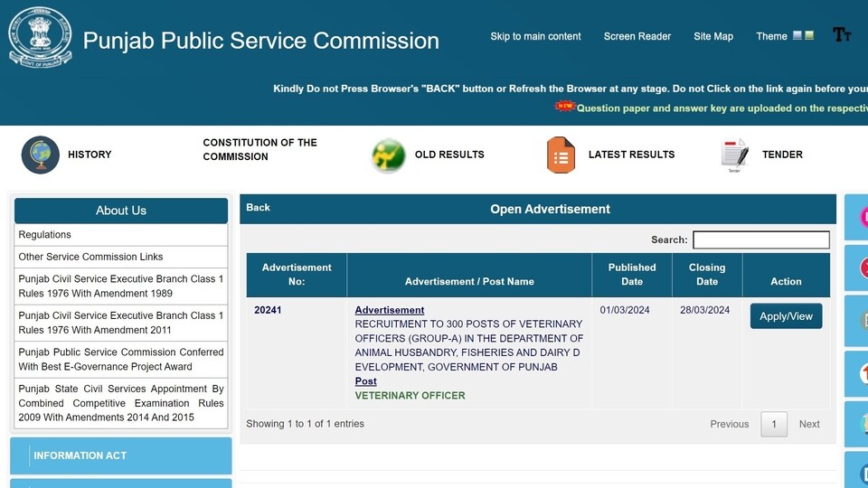The image size is (868, 488).
Task: Click Skip to main content link
Action: [x=535, y=36]
